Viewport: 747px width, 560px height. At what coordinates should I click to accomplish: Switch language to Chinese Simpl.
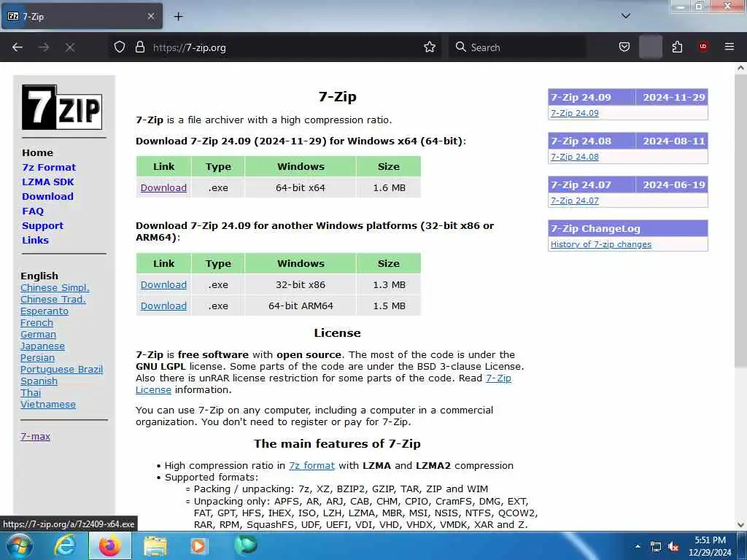pyautogui.click(x=55, y=287)
